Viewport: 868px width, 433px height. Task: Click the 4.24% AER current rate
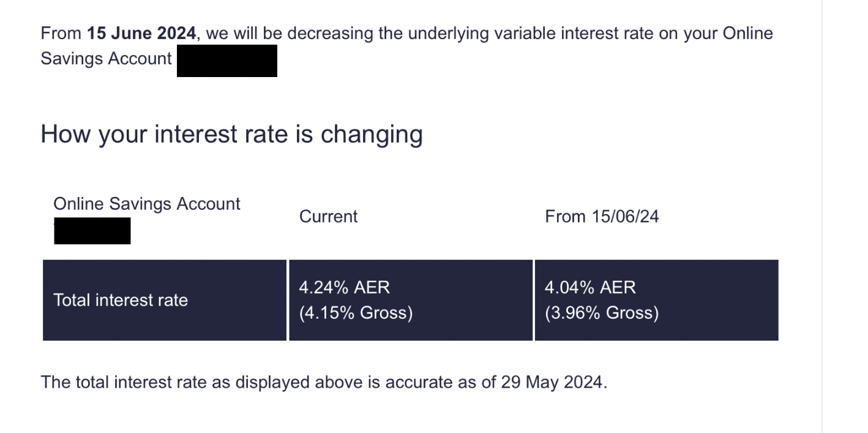[x=344, y=287]
